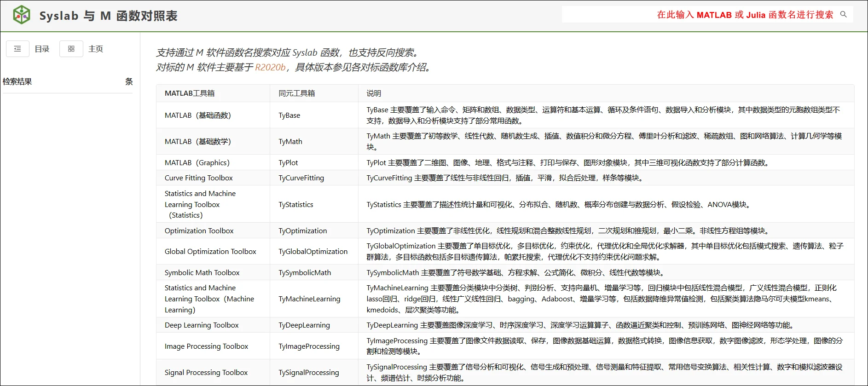Open the 主页 home grid icon button
This screenshot has height=386, width=868.
(x=71, y=49)
